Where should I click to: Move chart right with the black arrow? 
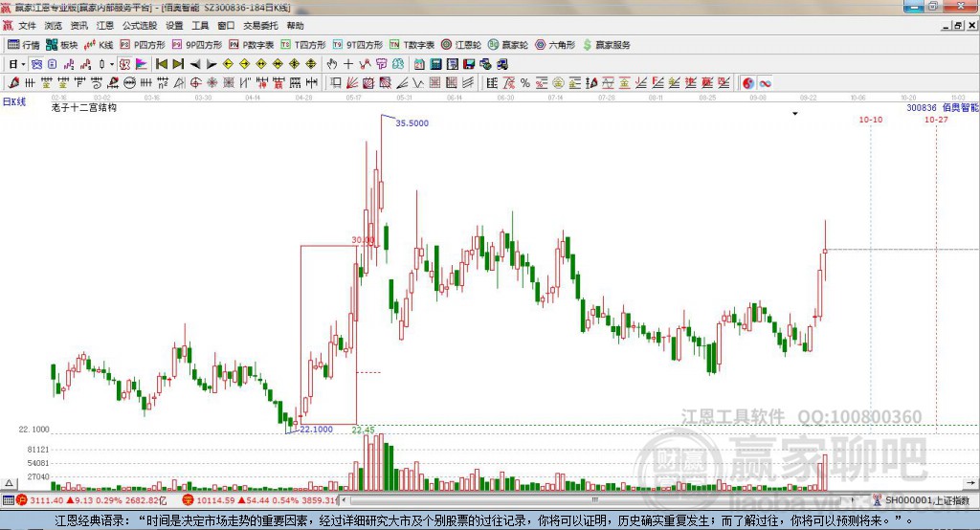[212, 64]
